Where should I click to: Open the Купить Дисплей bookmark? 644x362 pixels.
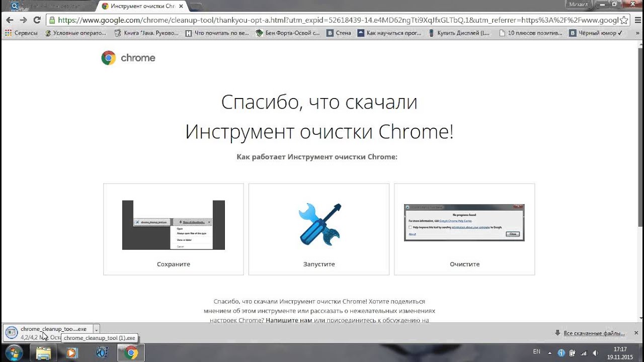[x=459, y=33]
